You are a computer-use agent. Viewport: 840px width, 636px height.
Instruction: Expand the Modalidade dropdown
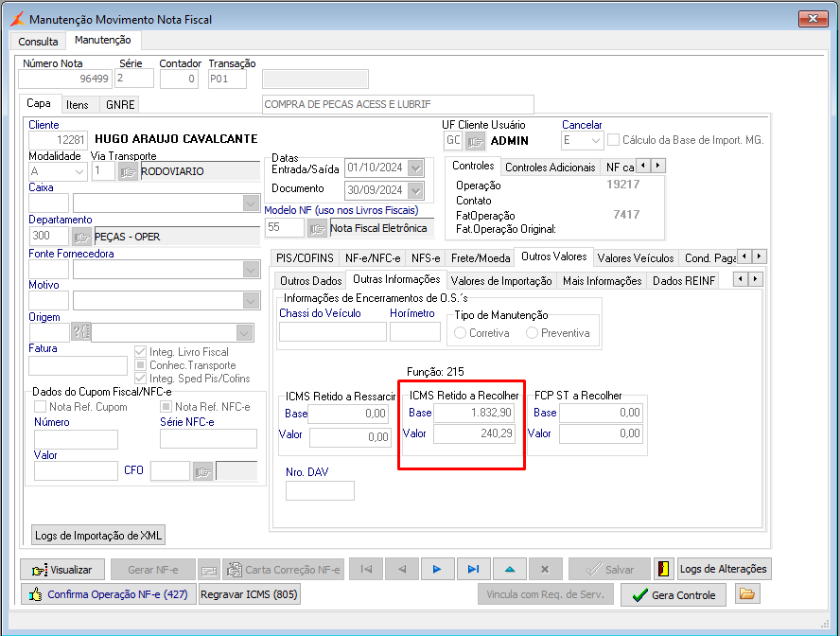(x=78, y=171)
